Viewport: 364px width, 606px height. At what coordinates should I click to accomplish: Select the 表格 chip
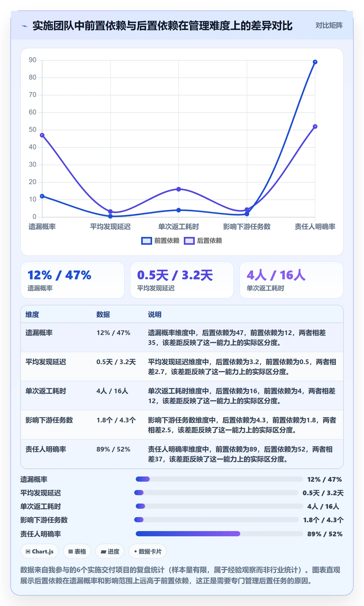(77, 551)
